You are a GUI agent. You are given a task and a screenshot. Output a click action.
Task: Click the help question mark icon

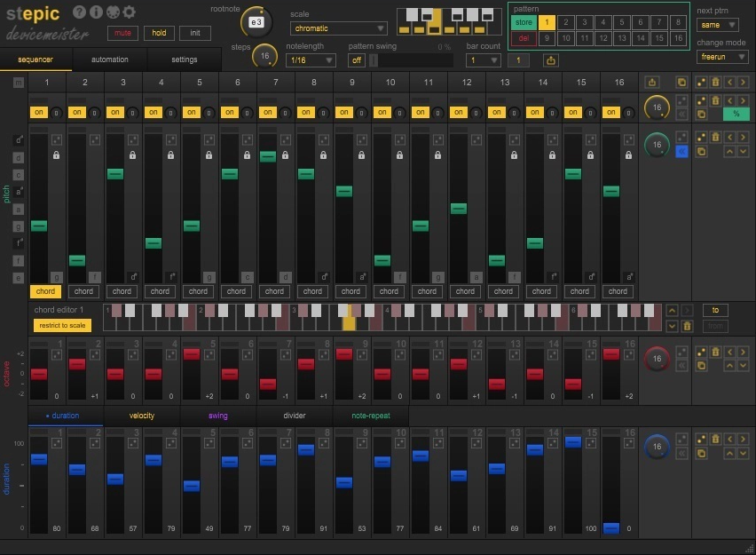click(79, 12)
